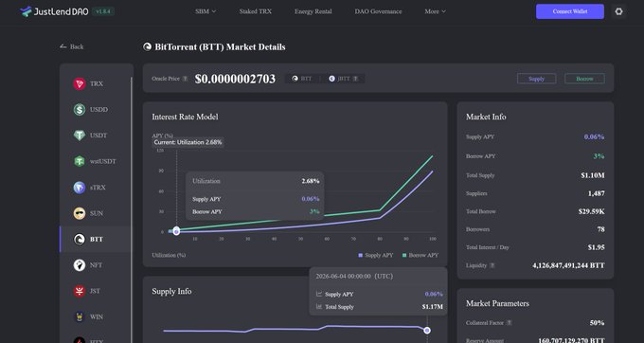Select the USDT token icon
Viewport: 644px width, 343px height.
pyautogui.click(x=80, y=135)
